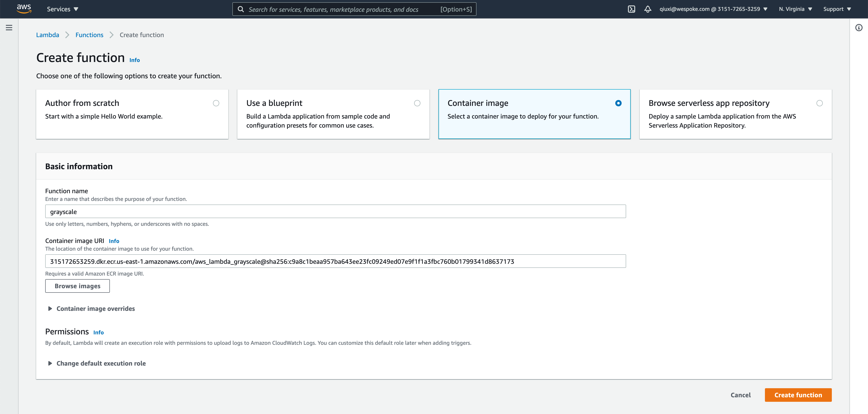Click the Browse images button
The width and height of the screenshot is (868, 414).
coord(78,286)
